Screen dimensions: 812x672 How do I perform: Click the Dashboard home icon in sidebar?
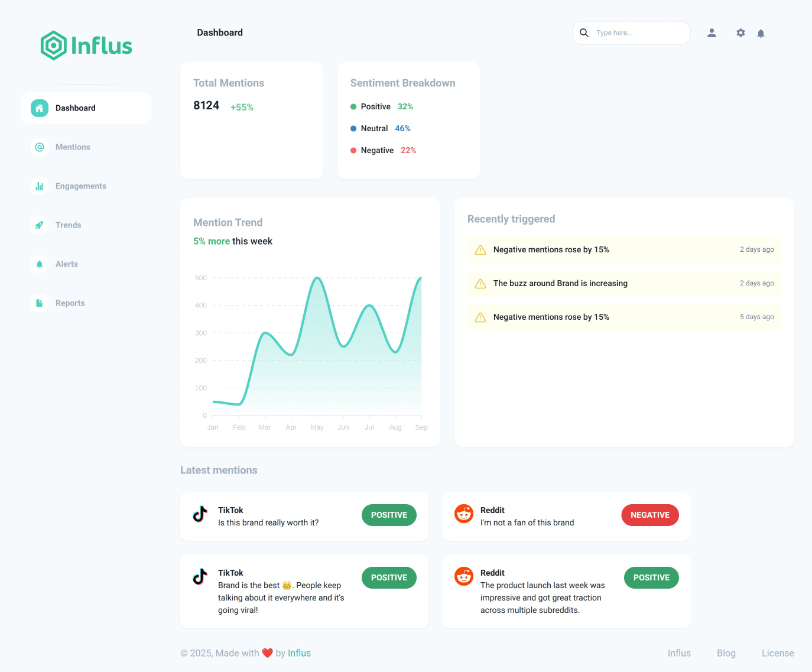(40, 108)
